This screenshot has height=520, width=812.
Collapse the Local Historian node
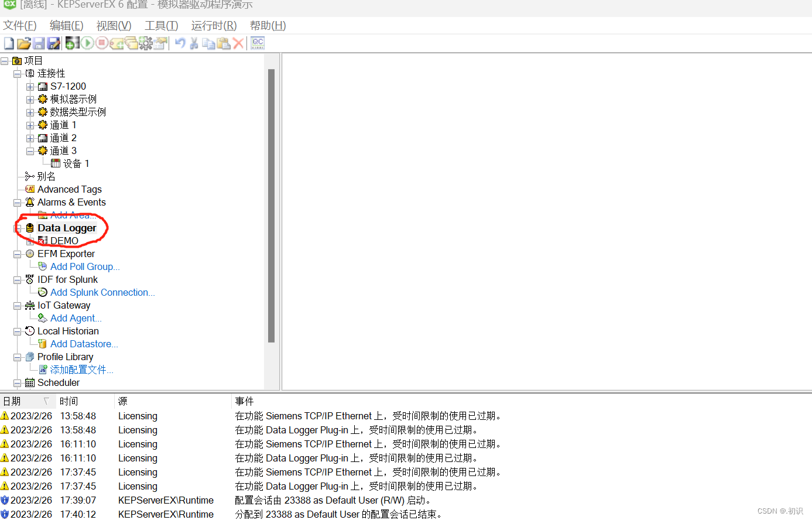18,331
